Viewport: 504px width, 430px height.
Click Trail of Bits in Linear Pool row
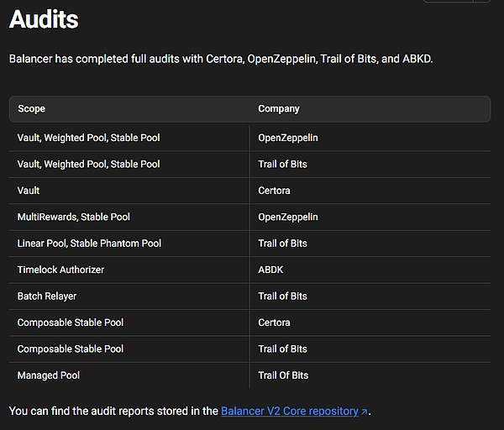tap(283, 244)
